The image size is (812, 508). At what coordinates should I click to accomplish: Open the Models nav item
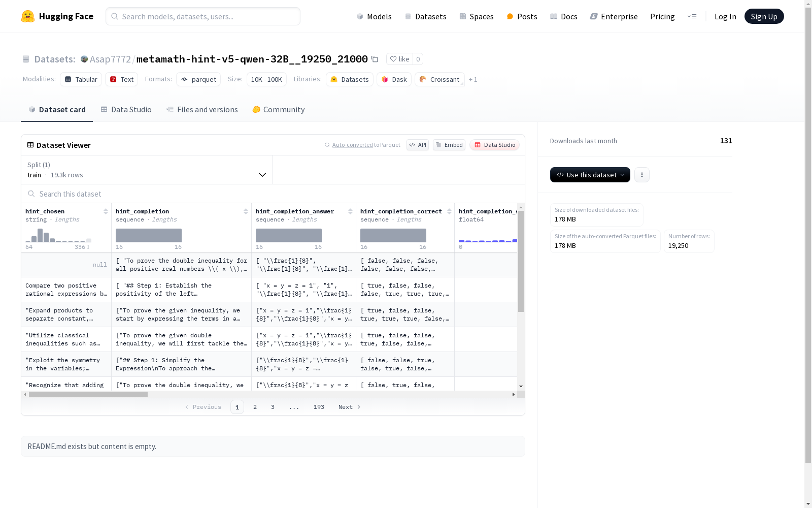pyautogui.click(x=374, y=16)
